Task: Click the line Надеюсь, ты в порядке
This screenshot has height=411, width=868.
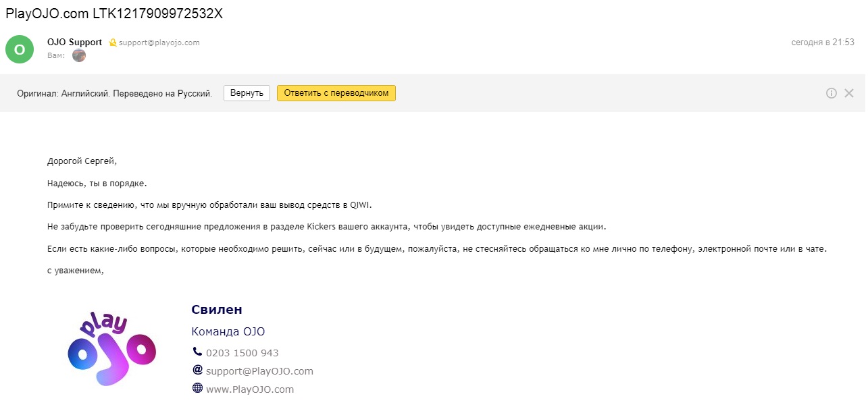Action: pos(97,184)
